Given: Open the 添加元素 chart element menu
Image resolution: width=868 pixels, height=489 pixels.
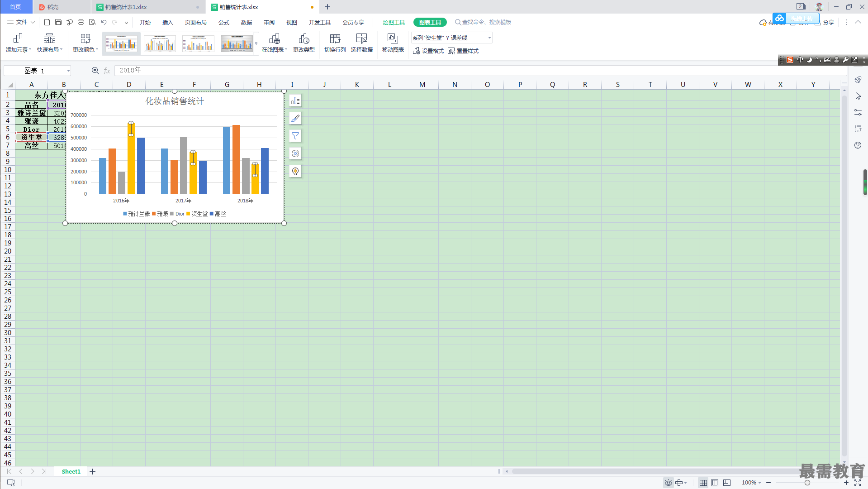Looking at the screenshot, I should pos(18,43).
